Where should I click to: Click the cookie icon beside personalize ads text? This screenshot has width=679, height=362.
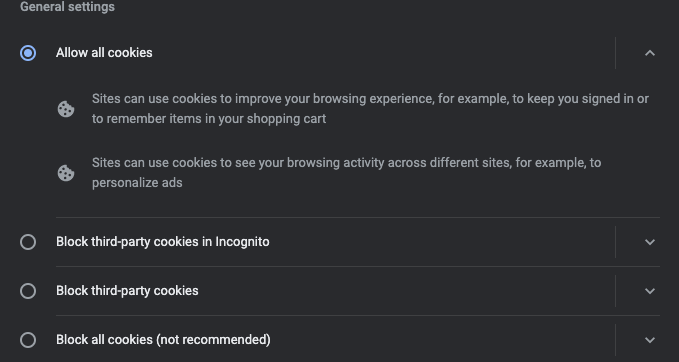pyautogui.click(x=66, y=173)
